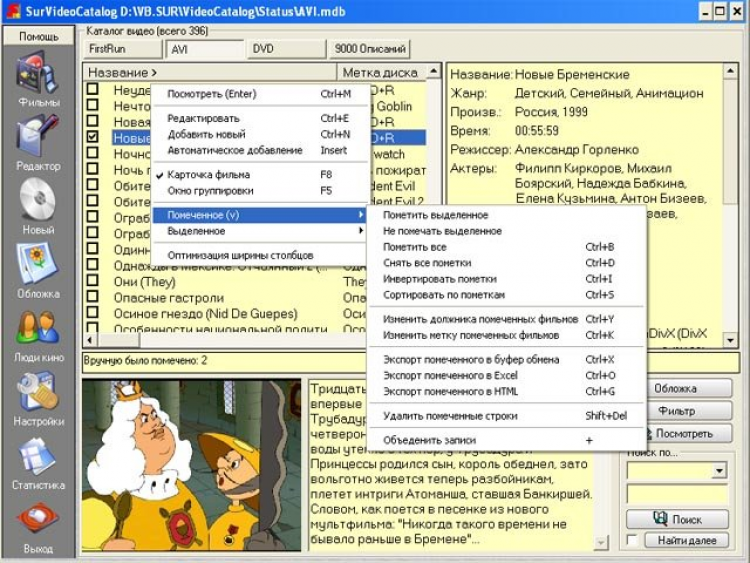Click the SurVideoCatalog title bar app icon
This screenshot has height=563, width=750.
13,11
